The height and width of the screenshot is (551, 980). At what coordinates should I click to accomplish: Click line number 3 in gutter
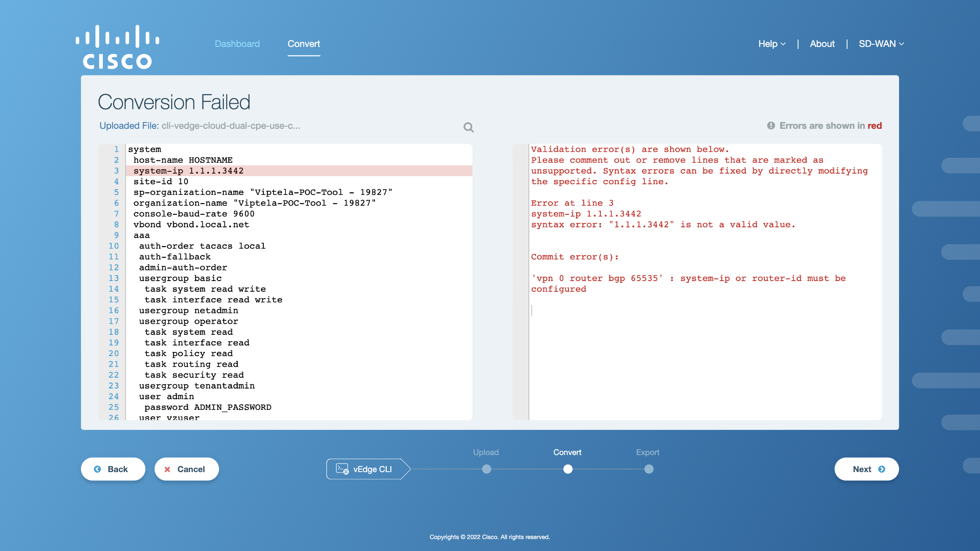coord(116,171)
